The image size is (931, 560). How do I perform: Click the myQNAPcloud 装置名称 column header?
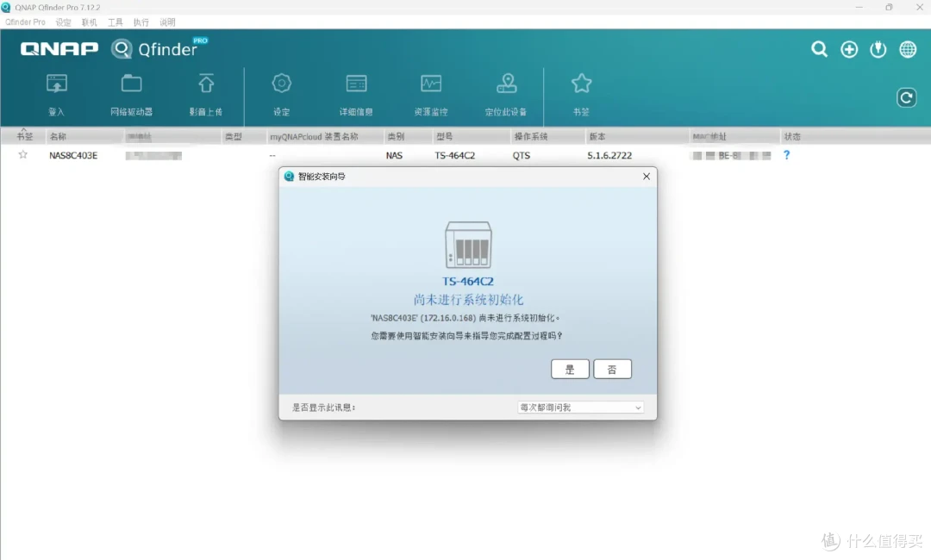pos(314,136)
